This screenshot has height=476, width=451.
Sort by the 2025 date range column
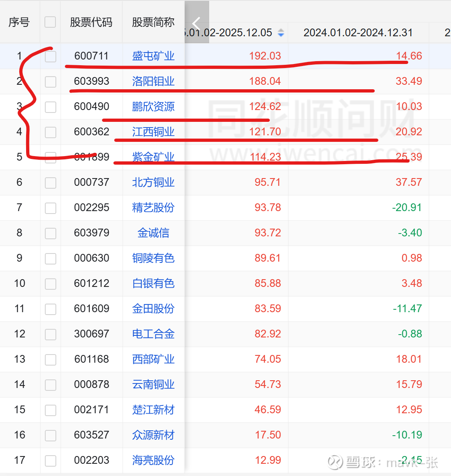tap(281, 33)
